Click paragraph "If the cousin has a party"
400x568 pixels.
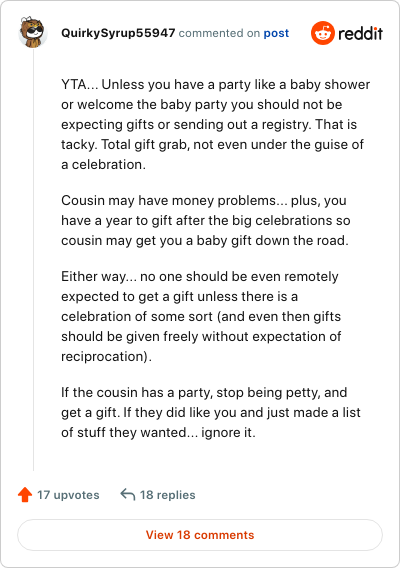click(211, 412)
